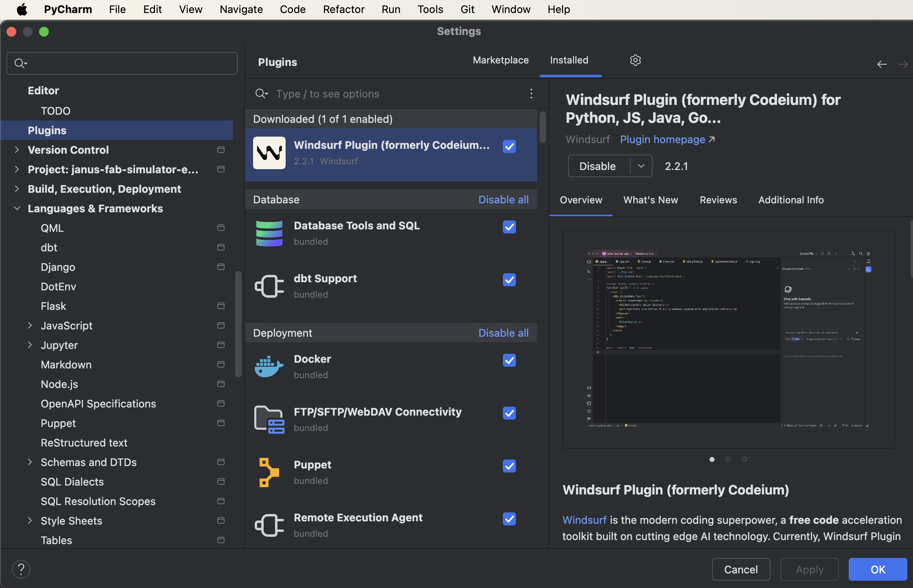Toggle FTP/SFTP/WebDAV Connectivity checkbox
This screenshot has width=913, height=588.
pyautogui.click(x=509, y=413)
